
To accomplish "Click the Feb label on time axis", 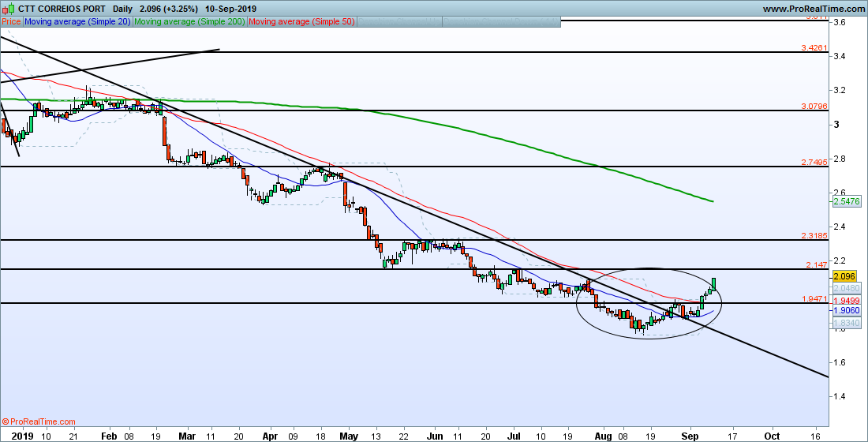I will click(x=109, y=436).
